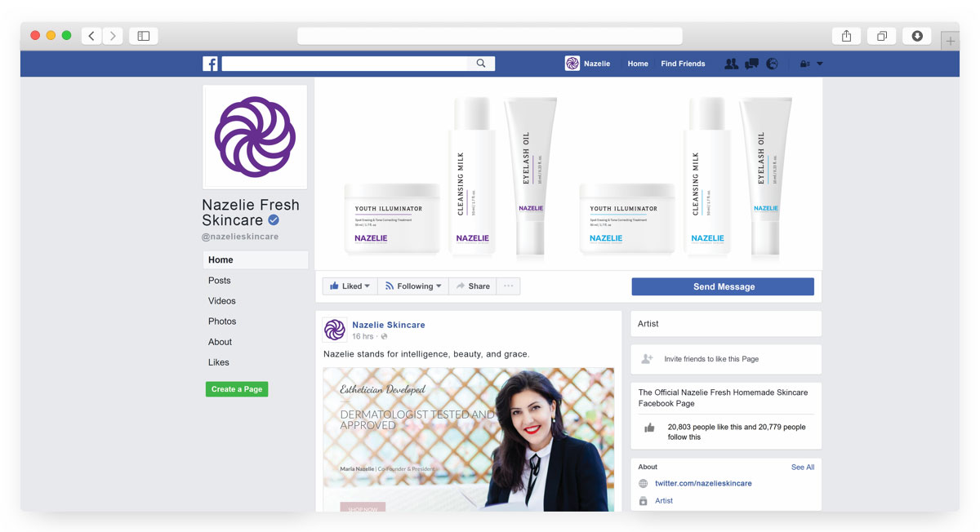The width and height of the screenshot is (980, 532).
Task: Open the notifications globe icon
Action: (x=772, y=64)
